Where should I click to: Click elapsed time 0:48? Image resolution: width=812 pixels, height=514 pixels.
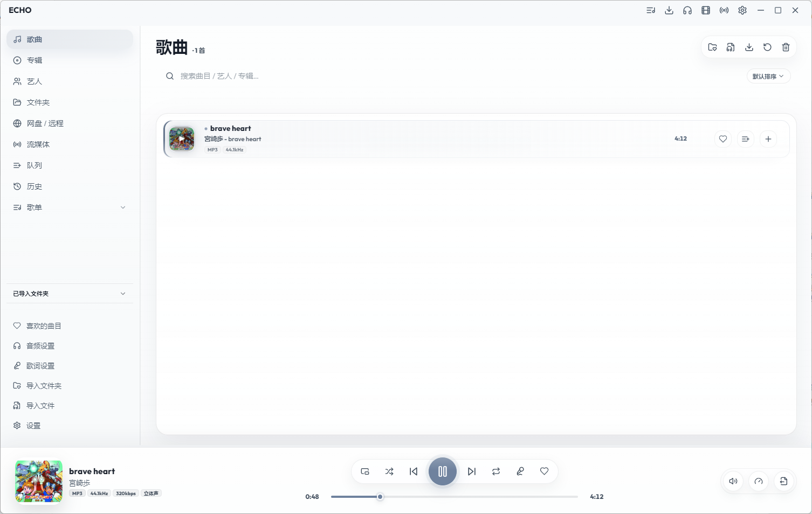pyautogui.click(x=312, y=497)
